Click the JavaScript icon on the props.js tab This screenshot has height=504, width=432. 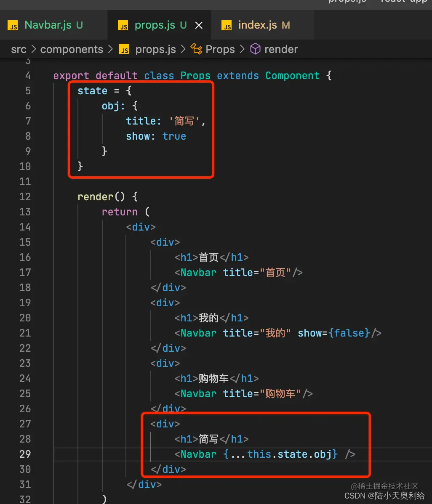tap(123, 25)
